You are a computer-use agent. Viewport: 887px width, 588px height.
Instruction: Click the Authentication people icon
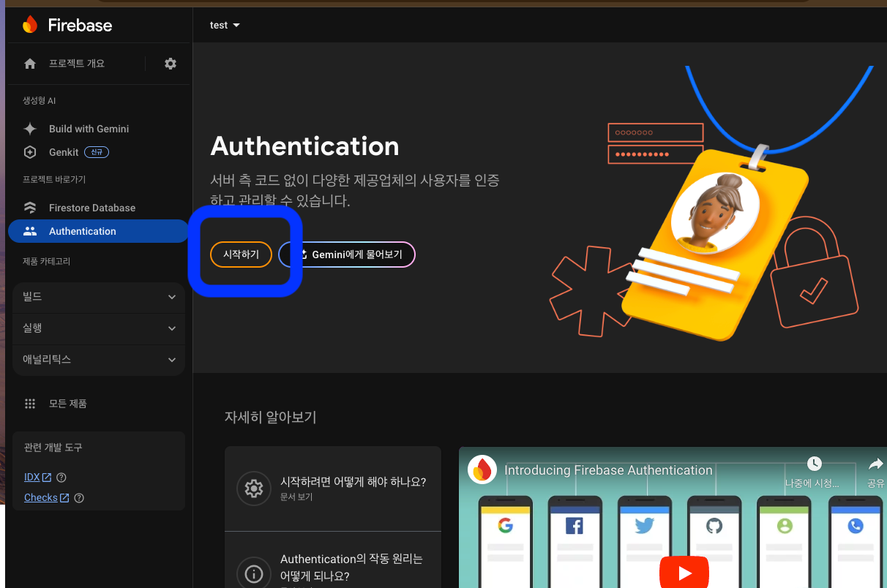pyautogui.click(x=30, y=231)
